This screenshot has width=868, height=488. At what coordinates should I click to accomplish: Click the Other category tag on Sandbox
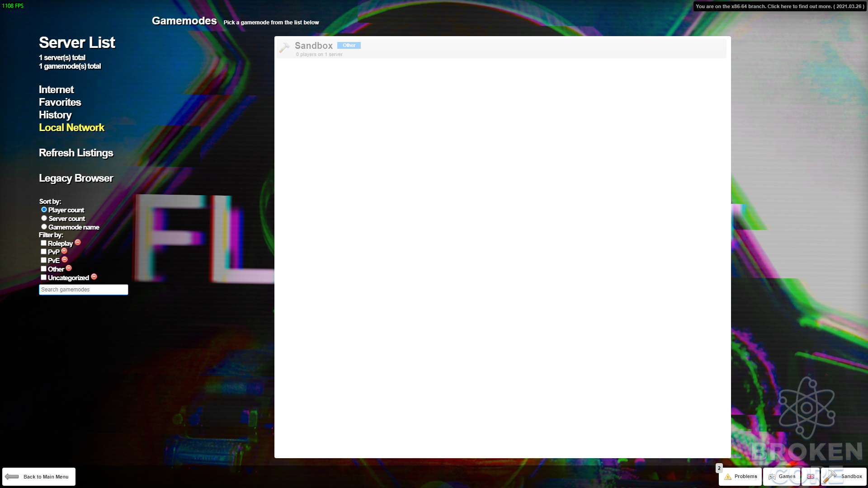tap(349, 45)
